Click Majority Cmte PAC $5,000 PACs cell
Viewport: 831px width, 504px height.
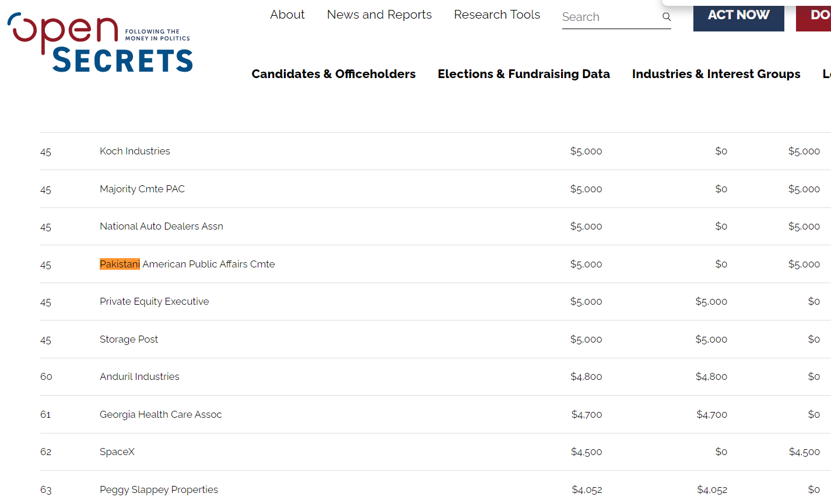804,189
